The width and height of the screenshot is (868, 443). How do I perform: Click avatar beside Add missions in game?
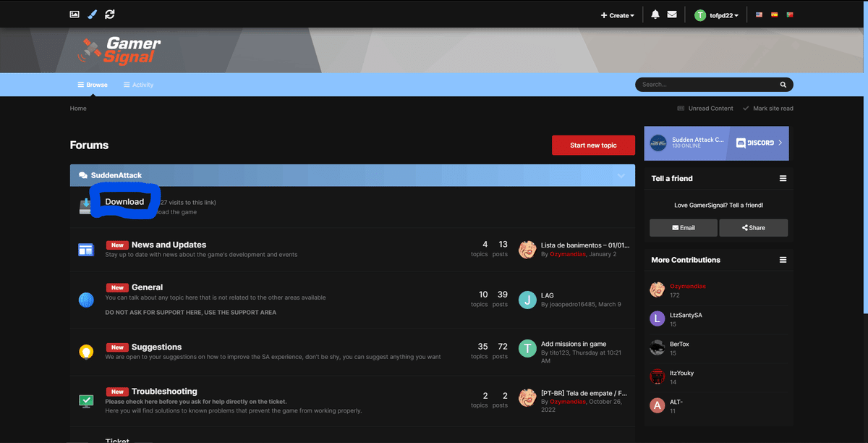pyautogui.click(x=528, y=348)
